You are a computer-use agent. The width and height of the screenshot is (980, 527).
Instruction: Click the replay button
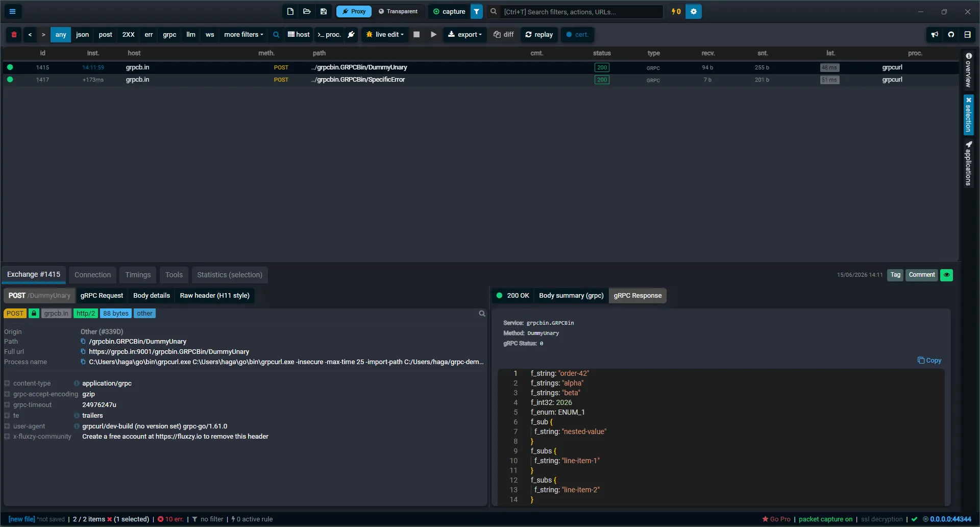pos(539,34)
